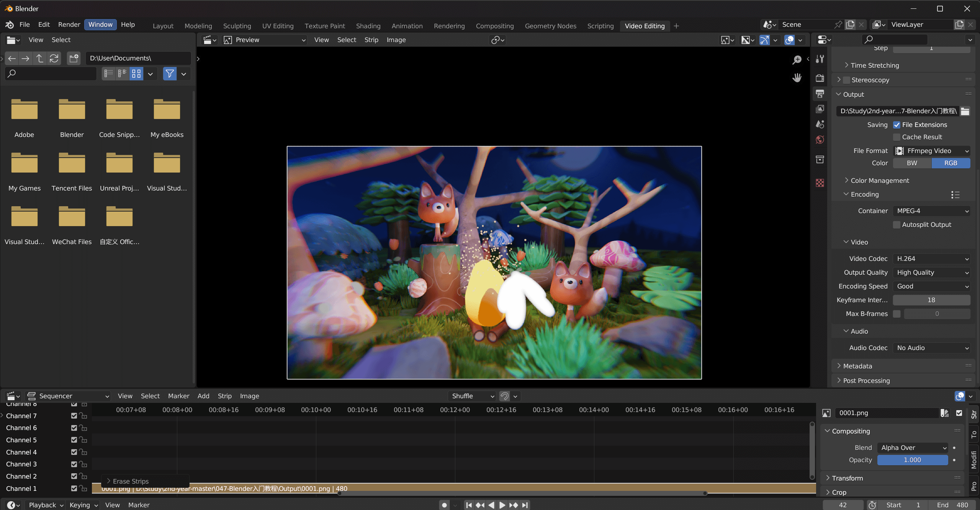The height and width of the screenshot is (510, 980).
Task: Mute Channel 4 with its checkbox
Action: (74, 452)
